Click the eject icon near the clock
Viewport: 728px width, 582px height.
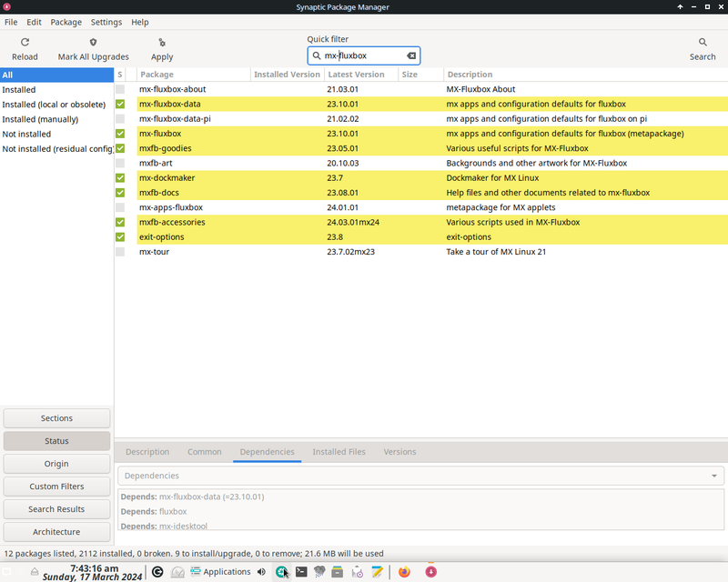pos(35,571)
